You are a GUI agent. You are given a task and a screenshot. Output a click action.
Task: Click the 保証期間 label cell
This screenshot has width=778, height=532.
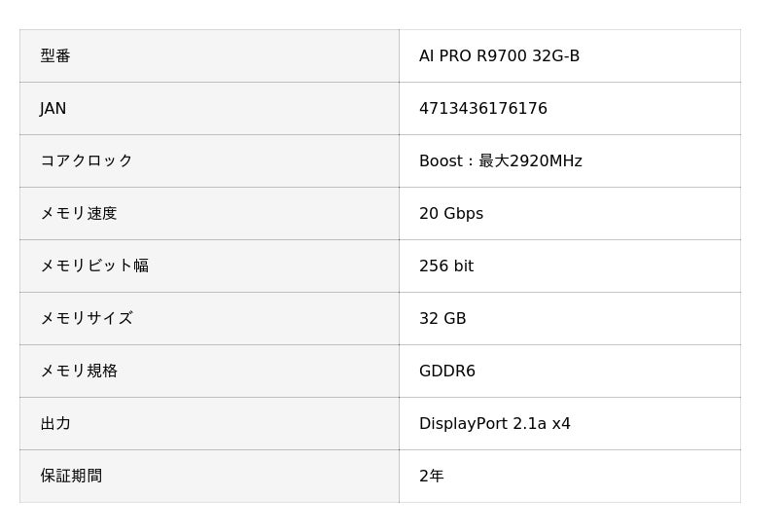(x=70, y=477)
